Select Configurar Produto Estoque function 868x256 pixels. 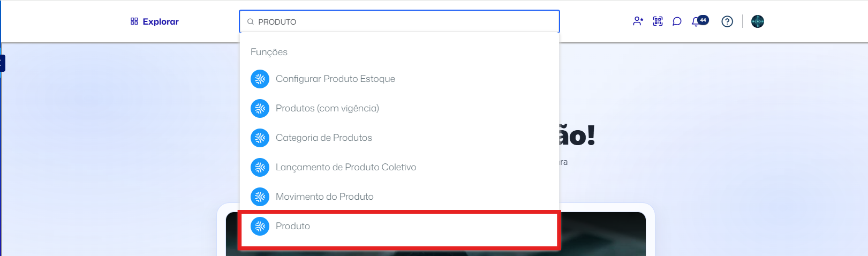pos(399,79)
